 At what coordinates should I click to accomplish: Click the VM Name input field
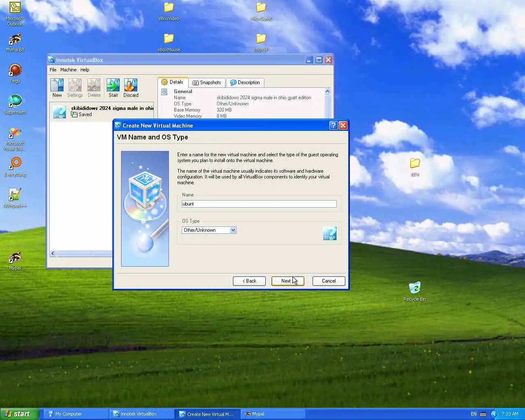point(259,204)
